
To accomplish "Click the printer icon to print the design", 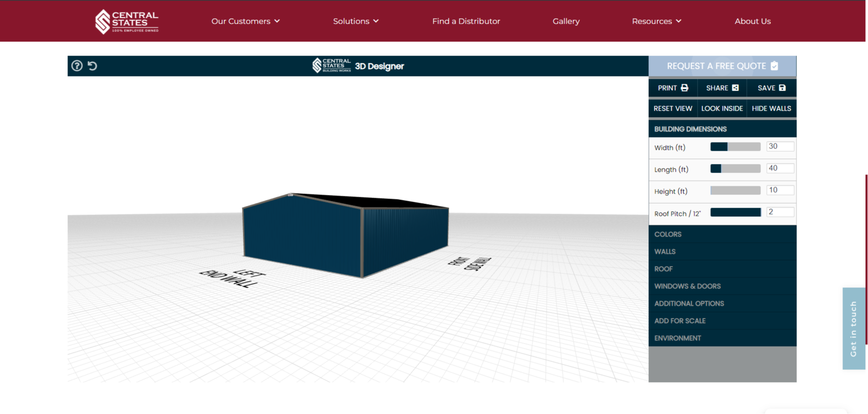I will coord(684,87).
